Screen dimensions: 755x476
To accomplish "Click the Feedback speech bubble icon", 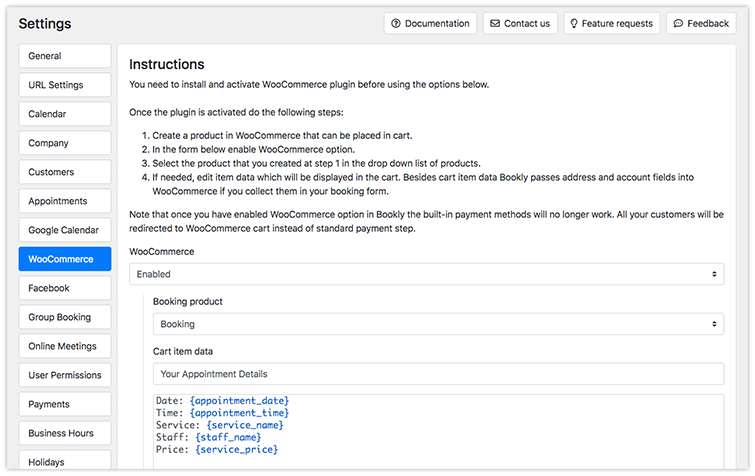I will [678, 24].
